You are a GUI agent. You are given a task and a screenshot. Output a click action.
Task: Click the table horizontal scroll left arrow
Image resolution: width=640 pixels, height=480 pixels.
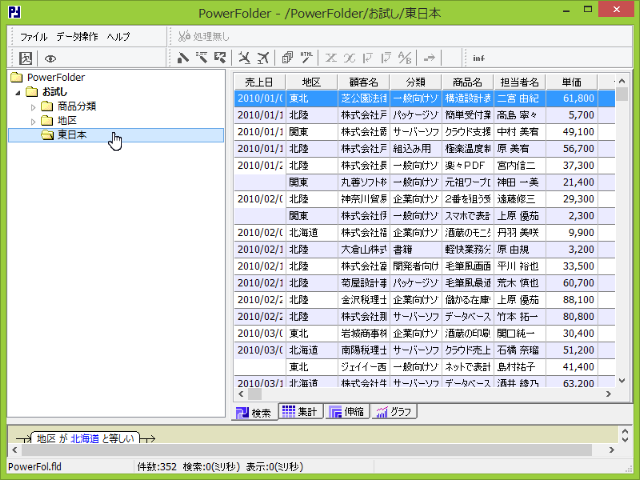pos(241,394)
